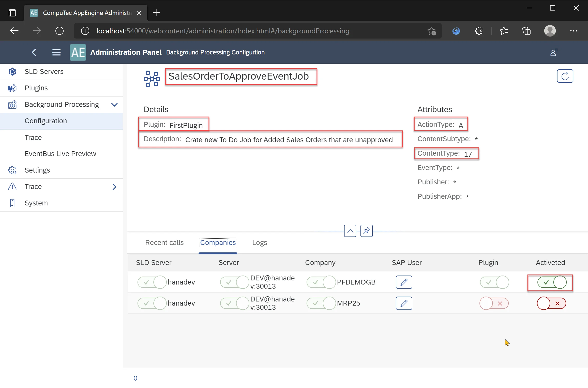Open the user profile icon in header

[x=554, y=52]
